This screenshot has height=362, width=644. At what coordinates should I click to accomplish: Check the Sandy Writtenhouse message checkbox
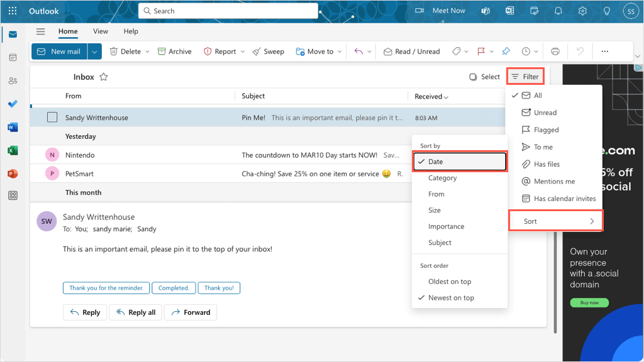coord(52,118)
